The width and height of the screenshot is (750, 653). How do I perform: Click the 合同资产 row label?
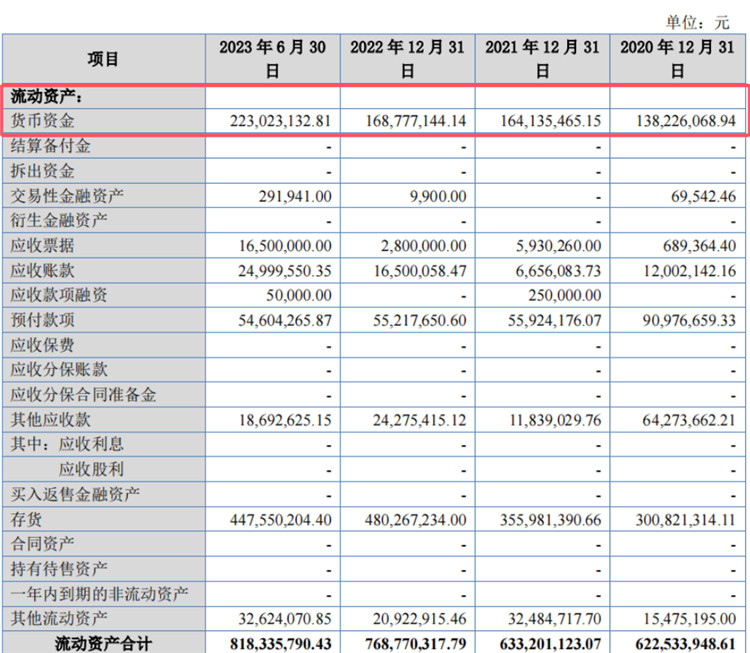pyautogui.click(x=42, y=544)
